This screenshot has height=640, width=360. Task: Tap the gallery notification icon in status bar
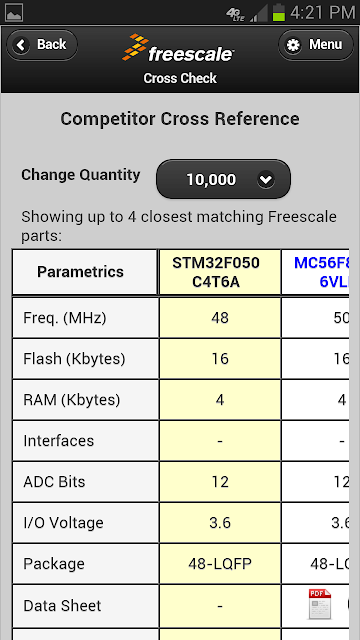click(14, 12)
